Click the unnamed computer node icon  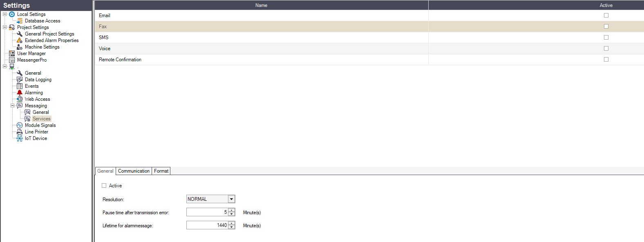coord(12,67)
